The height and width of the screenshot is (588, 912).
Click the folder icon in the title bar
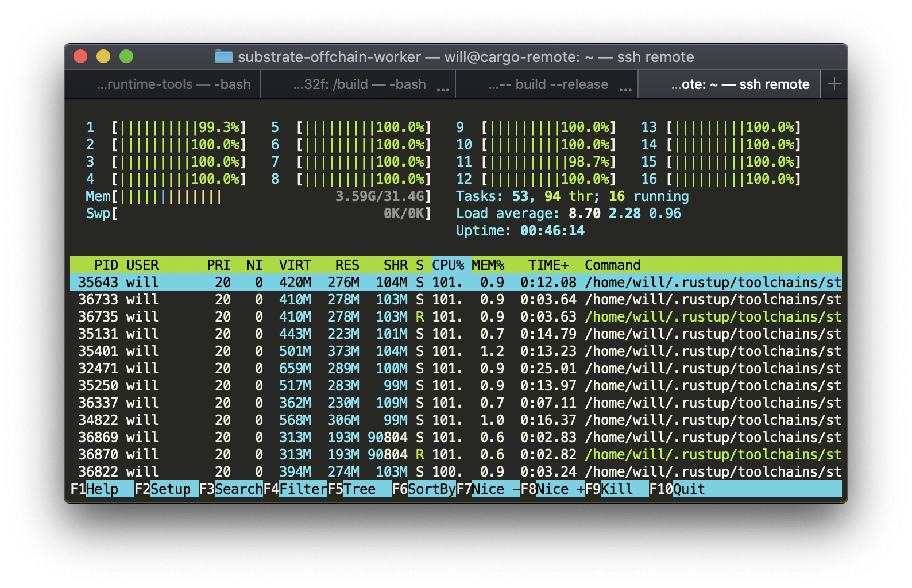point(223,56)
